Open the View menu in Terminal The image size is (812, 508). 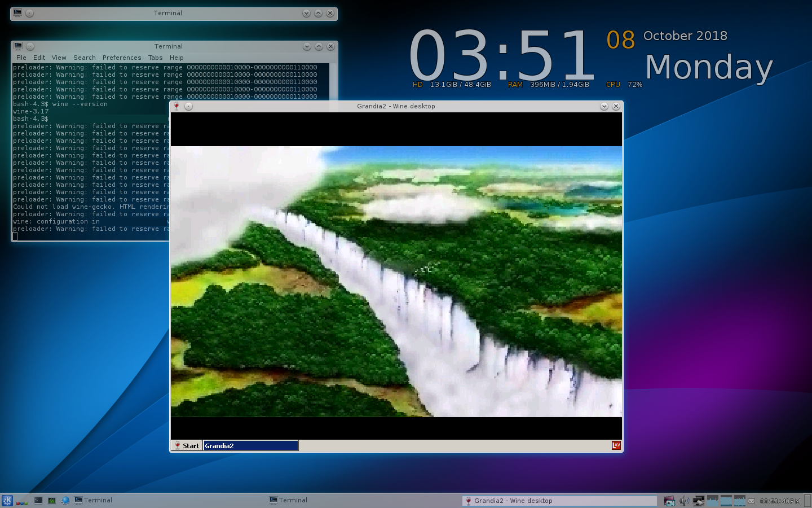point(59,58)
